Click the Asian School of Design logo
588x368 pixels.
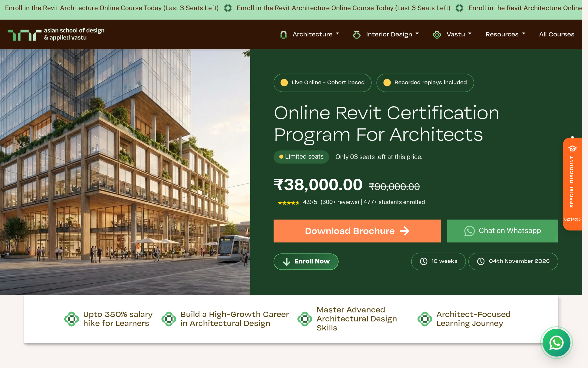(56, 34)
